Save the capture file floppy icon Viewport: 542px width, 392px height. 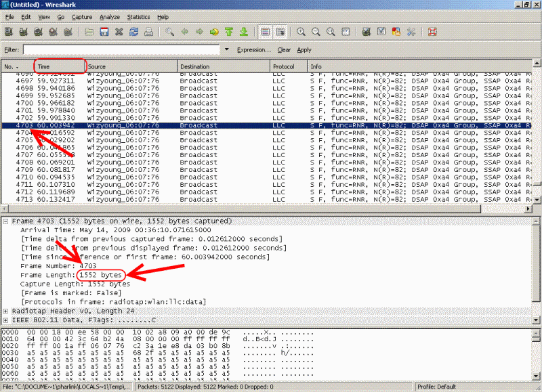104,32
